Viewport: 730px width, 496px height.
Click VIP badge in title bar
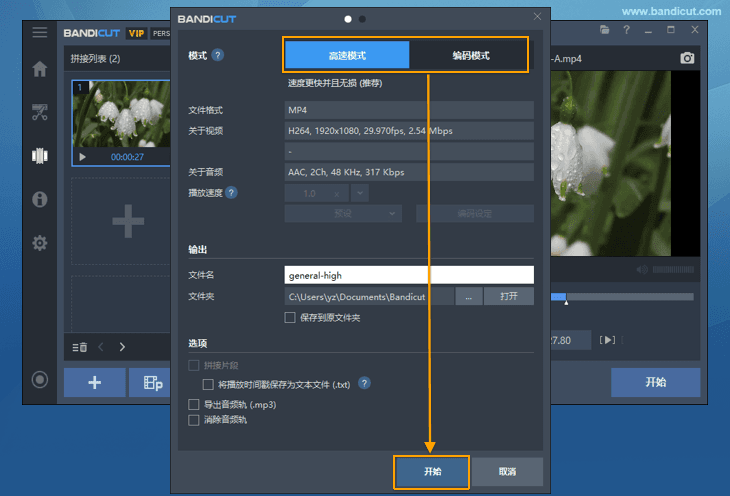pyautogui.click(x=136, y=33)
